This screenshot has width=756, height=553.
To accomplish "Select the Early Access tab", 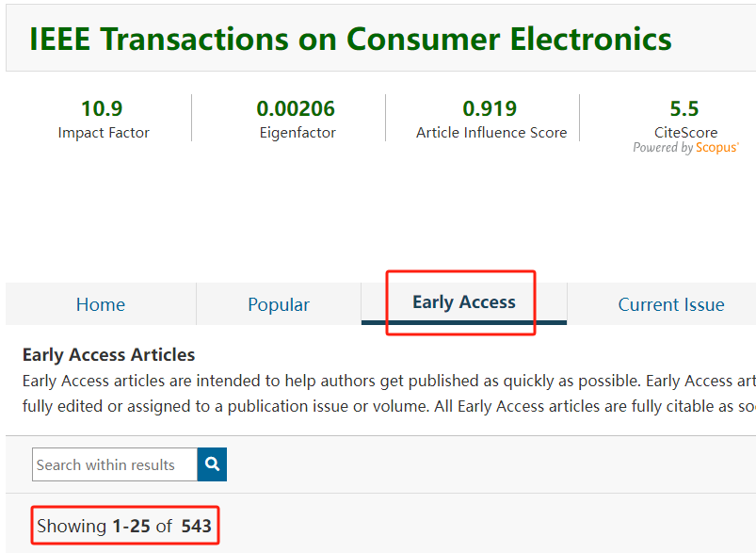I will pyautogui.click(x=464, y=302).
